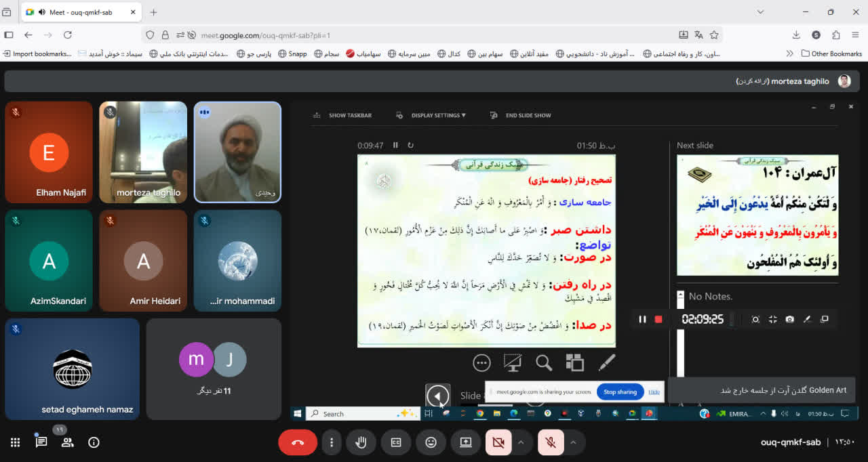Expand the audio settings chevron
This screenshot has width=868, height=462.
click(x=573, y=442)
